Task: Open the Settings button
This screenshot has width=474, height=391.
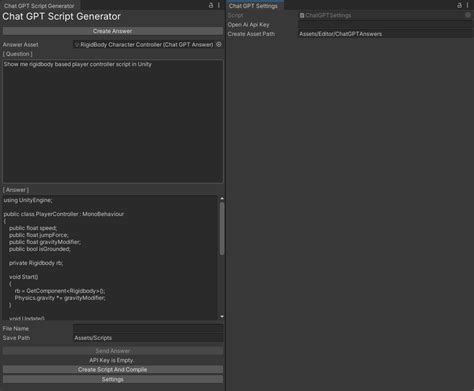Action: pos(113,379)
